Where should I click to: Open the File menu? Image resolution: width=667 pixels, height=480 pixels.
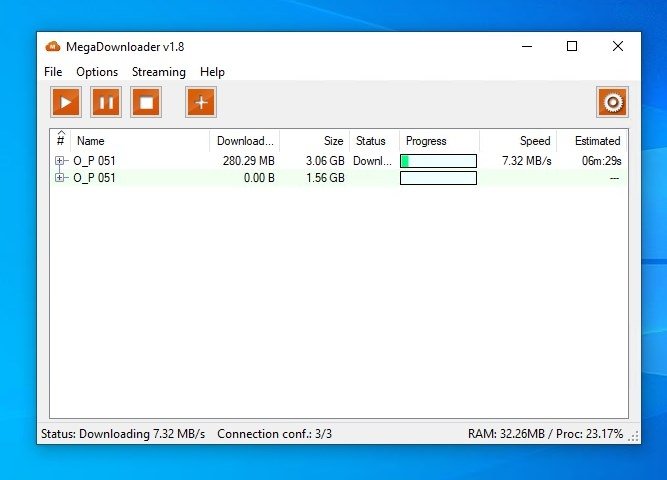point(53,72)
